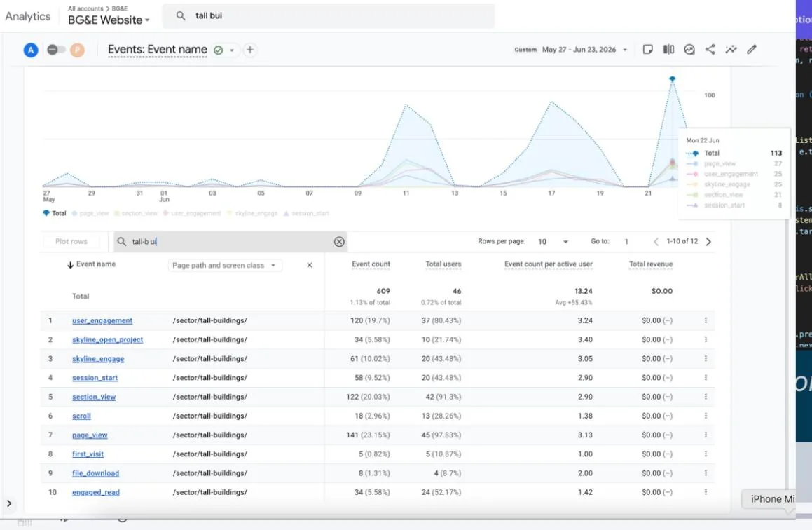812x530 pixels.
Task: Click the orange P segment badge
Action: [78, 50]
